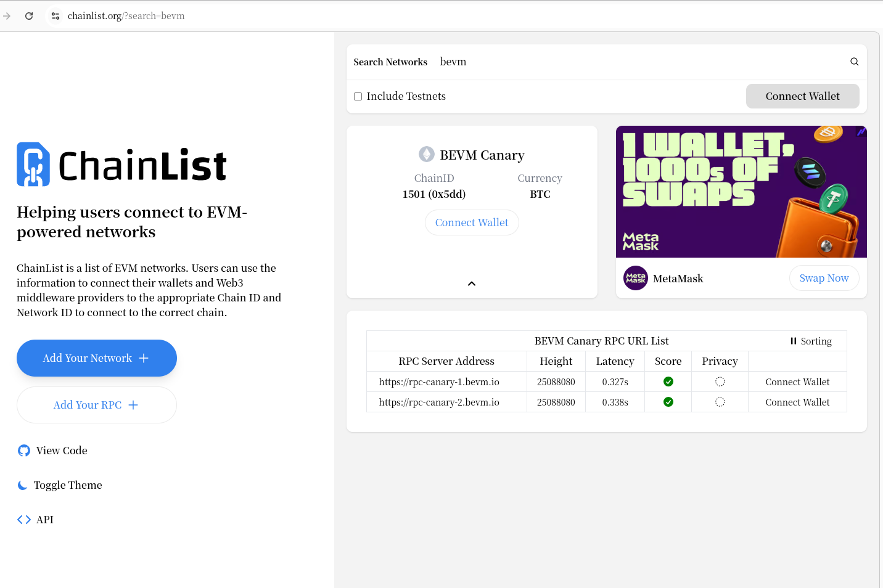Click the Privacy column header
883x588 pixels.
tap(720, 361)
